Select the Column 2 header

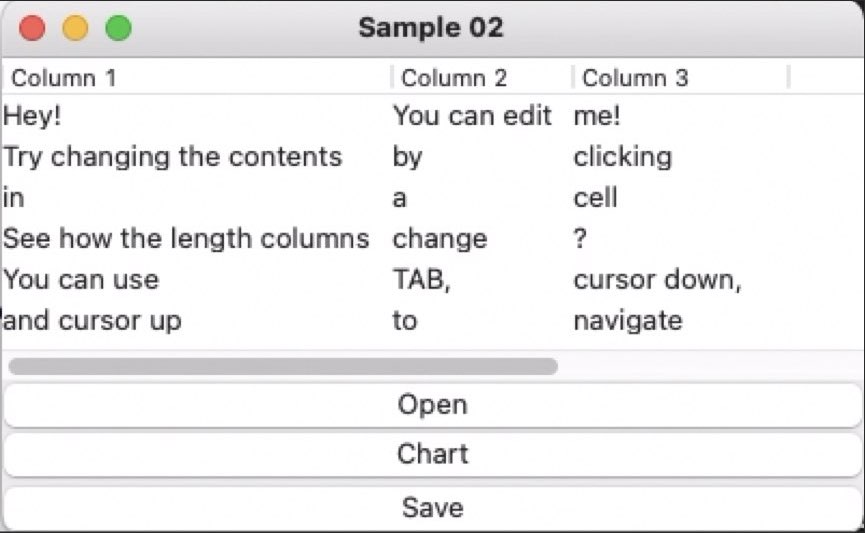coord(482,78)
